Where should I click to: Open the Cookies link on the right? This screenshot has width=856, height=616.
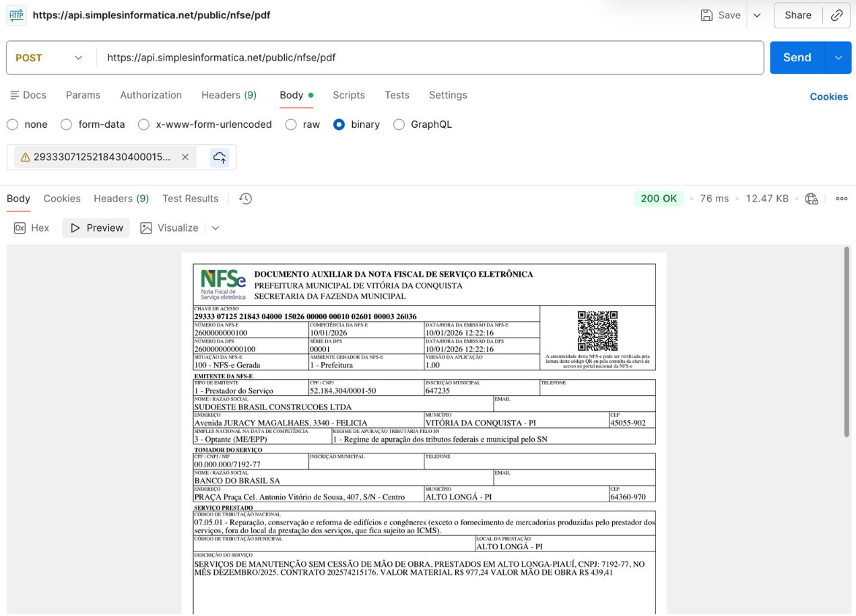point(828,96)
